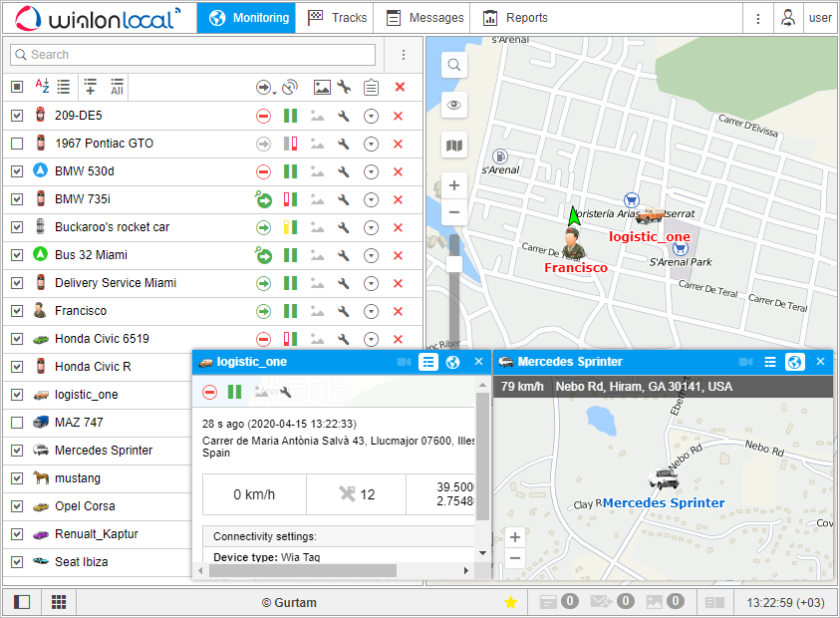Check the 1967 Pontiac GTO checkbox
The height and width of the screenshot is (618, 840).
coord(17,144)
